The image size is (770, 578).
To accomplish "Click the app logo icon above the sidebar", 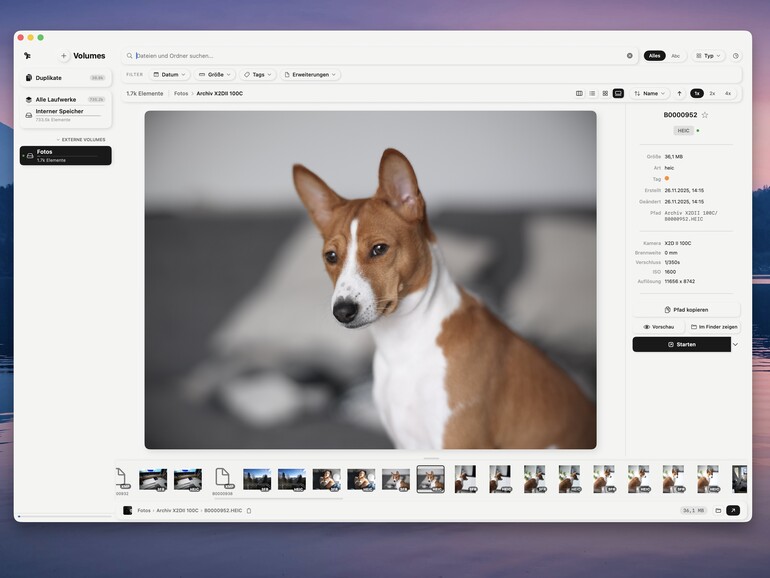I will [x=28, y=55].
